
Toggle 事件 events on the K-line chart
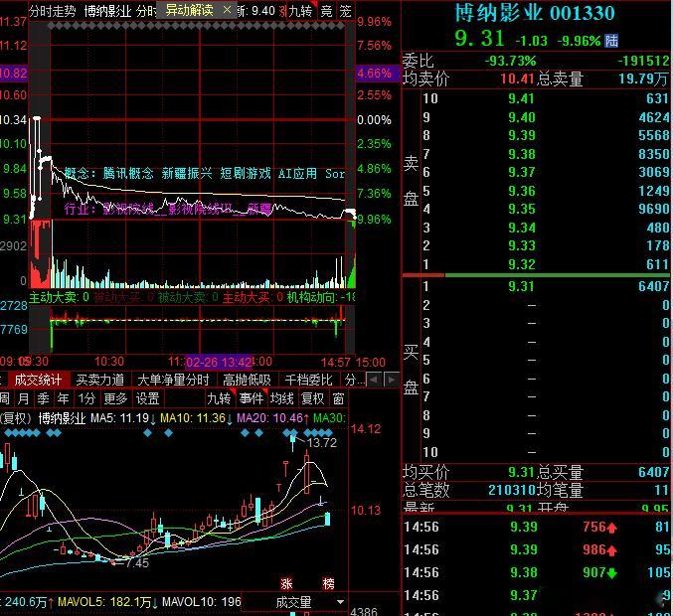pos(252,398)
